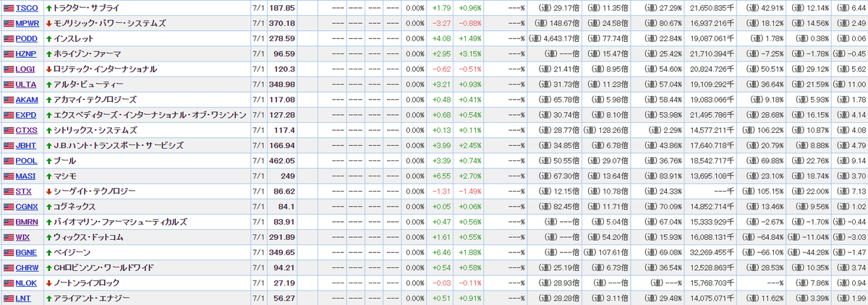Click the BGNE price 349.65

pos(283,252)
